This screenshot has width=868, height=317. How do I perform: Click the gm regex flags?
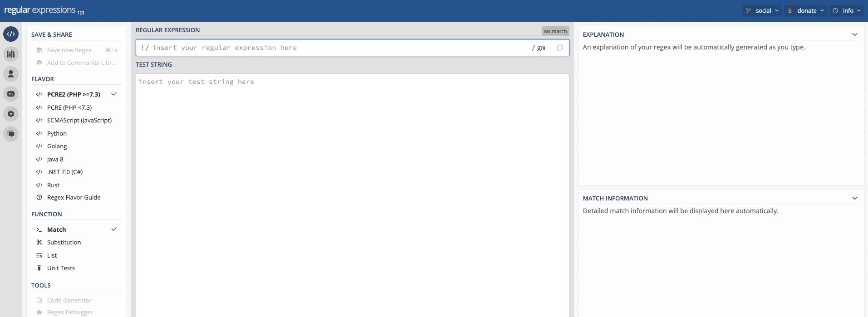pos(541,48)
